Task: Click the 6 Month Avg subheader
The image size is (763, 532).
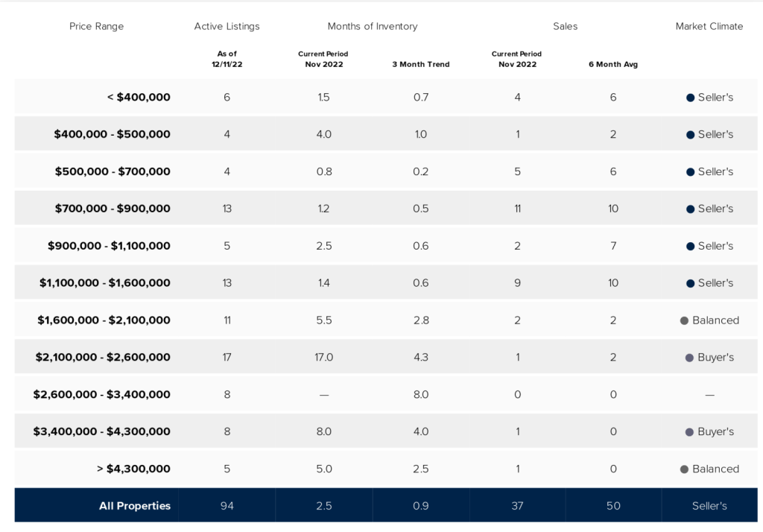Action: [x=612, y=64]
